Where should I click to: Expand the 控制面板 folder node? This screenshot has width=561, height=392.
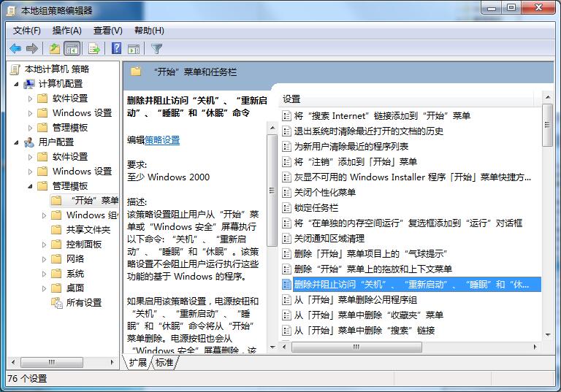coord(45,245)
